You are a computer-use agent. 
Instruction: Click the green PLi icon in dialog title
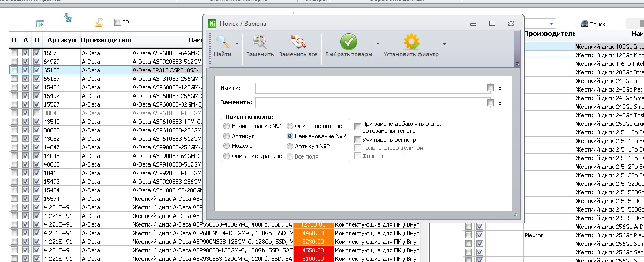(x=213, y=23)
